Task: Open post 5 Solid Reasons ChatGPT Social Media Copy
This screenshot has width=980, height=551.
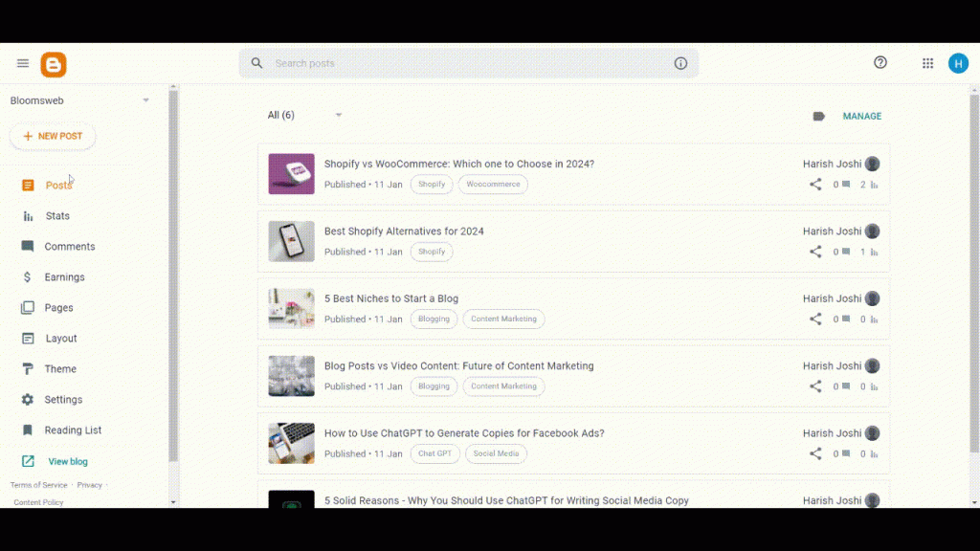Action: tap(506, 500)
